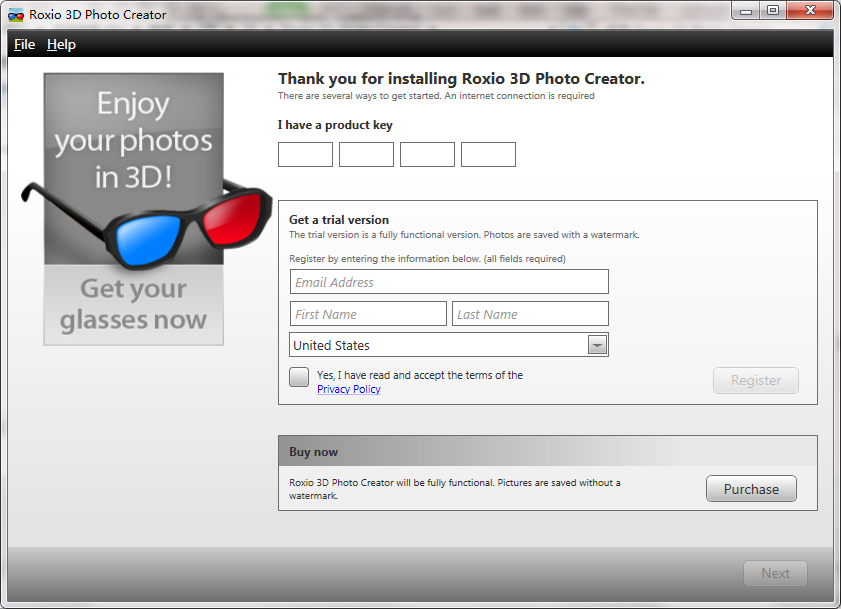The width and height of the screenshot is (841, 609).
Task: Maximize the Roxio 3D Photo Creator window
Action: [x=773, y=11]
